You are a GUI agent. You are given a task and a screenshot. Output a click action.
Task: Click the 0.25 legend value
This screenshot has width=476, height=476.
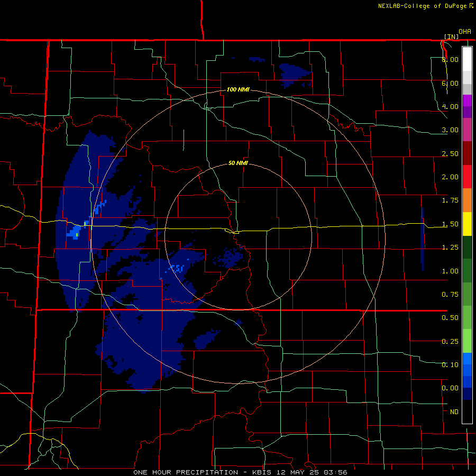coord(450,342)
